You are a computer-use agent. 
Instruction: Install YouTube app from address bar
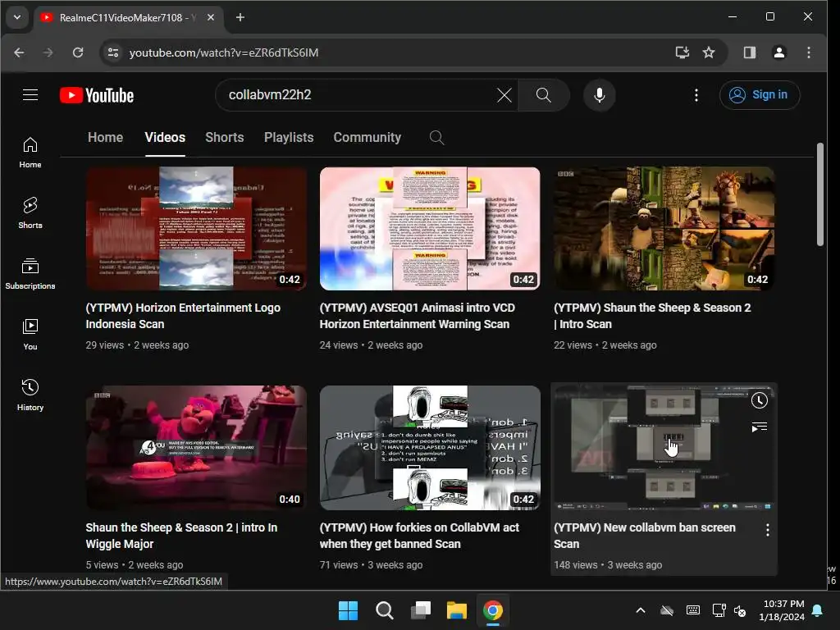click(x=682, y=52)
